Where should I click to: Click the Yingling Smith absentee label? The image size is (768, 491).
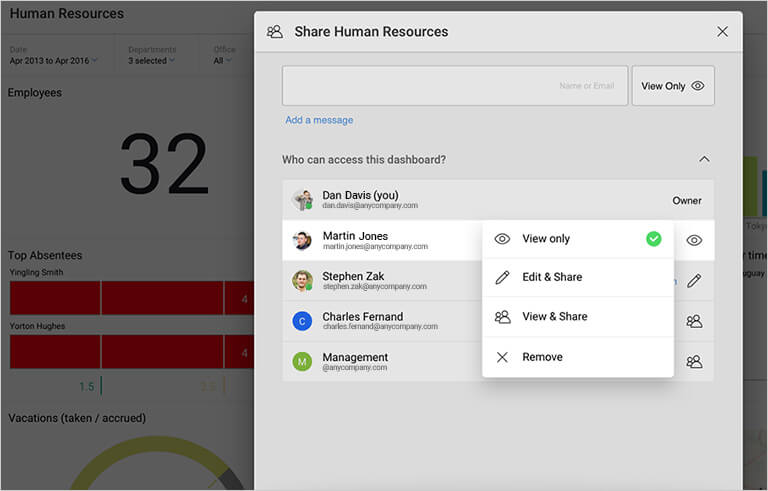[37, 272]
